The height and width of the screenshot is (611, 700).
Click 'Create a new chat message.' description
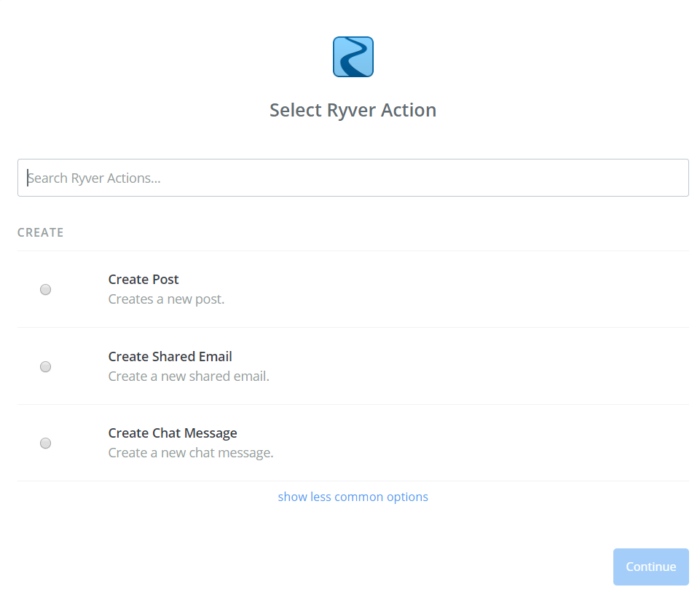pyautogui.click(x=191, y=453)
